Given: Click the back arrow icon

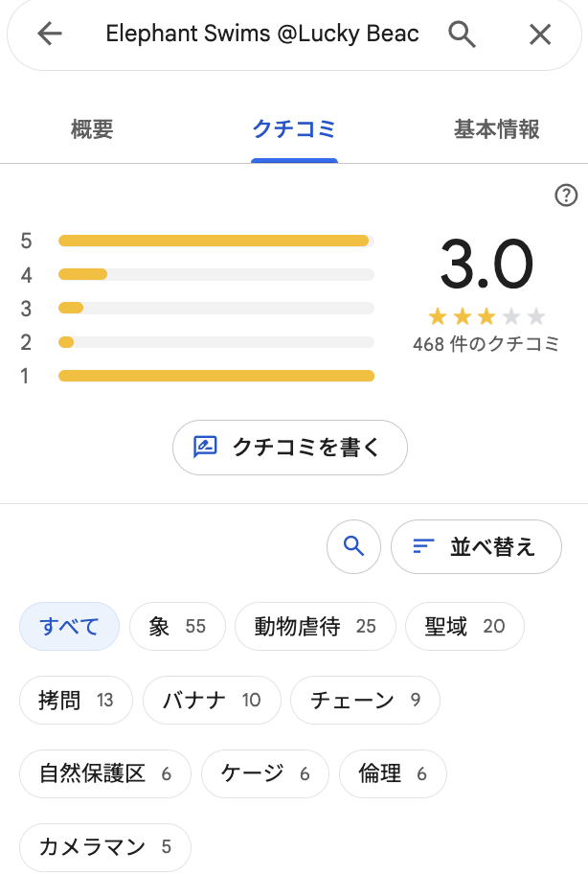Looking at the screenshot, I should 49,35.
